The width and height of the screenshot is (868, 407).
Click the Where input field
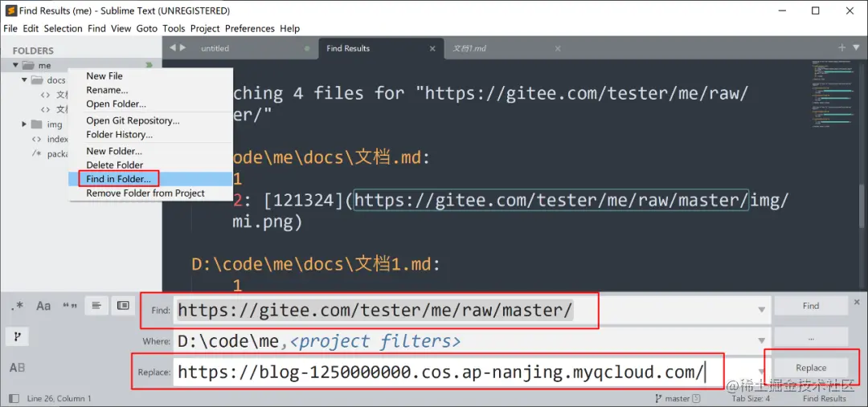pos(472,341)
